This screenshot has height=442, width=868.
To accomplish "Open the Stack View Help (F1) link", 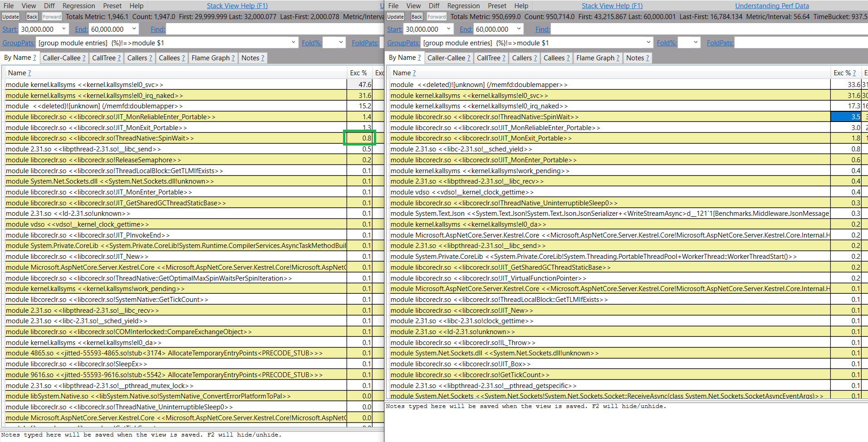I will pyautogui.click(x=237, y=5).
